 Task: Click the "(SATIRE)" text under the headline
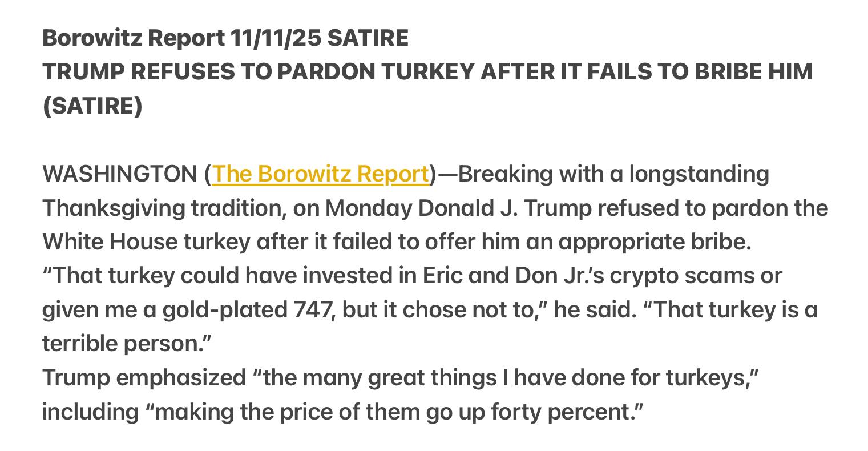coord(92,106)
